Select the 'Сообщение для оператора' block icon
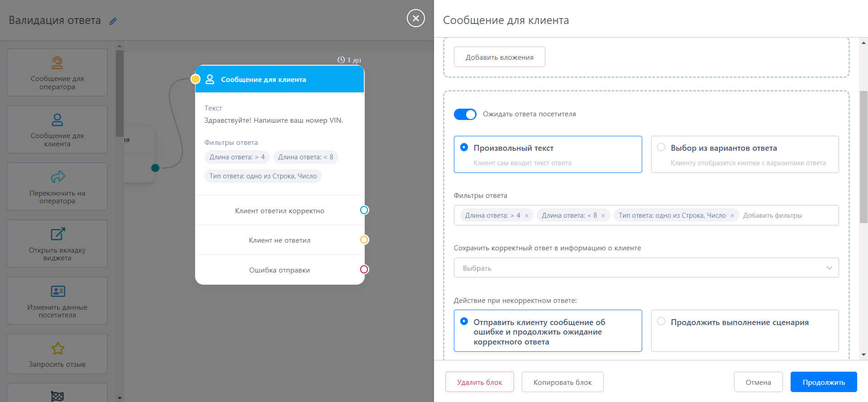Viewport: 868px width, 402px height. [x=57, y=62]
